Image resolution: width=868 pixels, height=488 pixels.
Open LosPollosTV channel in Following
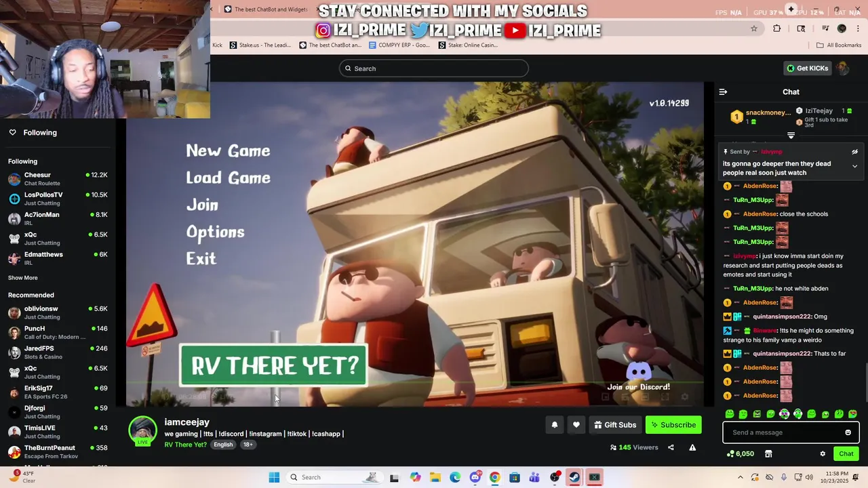coord(58,199)
